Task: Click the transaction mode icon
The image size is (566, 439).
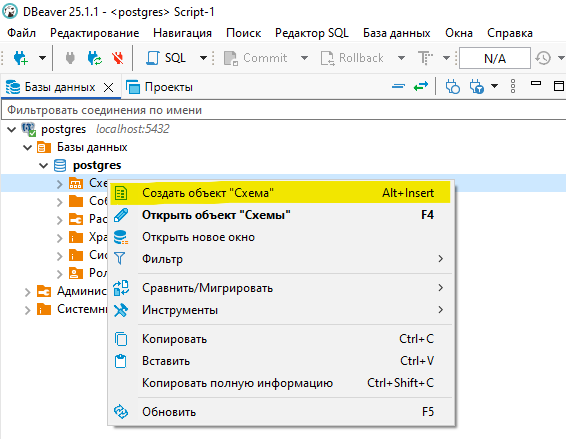Action: coord(425,58)
